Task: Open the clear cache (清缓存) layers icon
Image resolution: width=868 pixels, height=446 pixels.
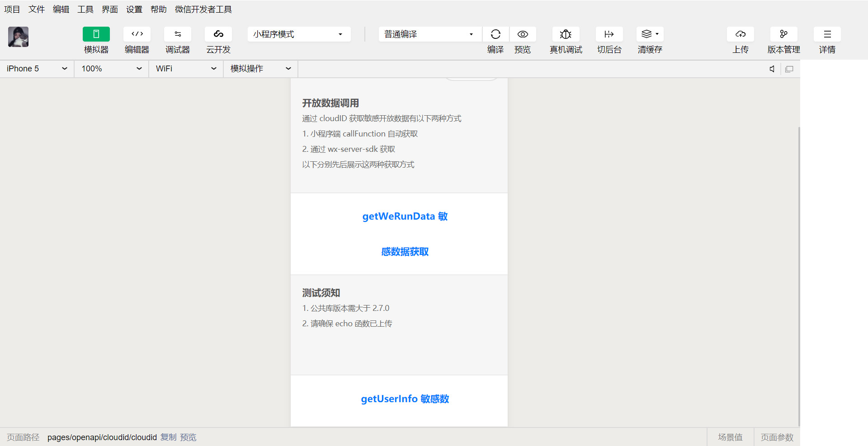Action: coord(650,34)
